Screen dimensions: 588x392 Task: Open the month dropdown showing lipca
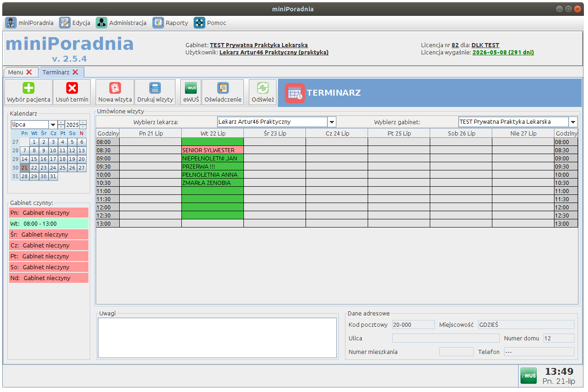(53, 125)
